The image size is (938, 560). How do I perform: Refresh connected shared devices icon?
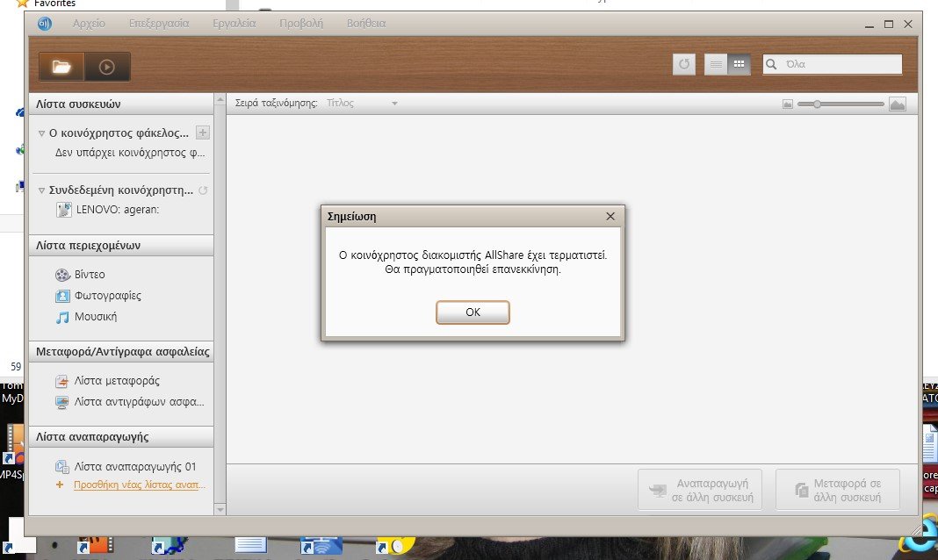203,190
